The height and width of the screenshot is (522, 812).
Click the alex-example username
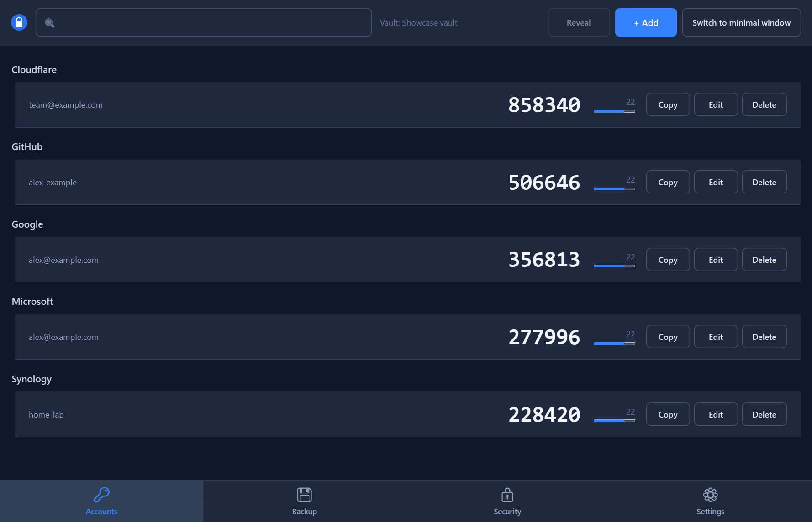point(53,183)
